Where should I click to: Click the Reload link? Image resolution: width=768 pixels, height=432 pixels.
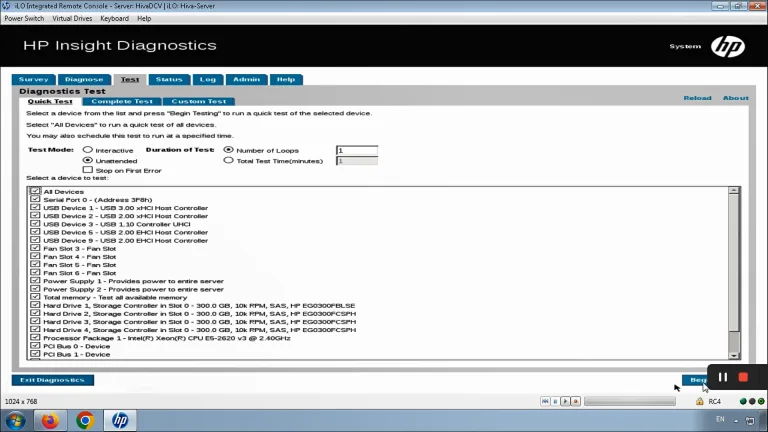click(697, 98)
